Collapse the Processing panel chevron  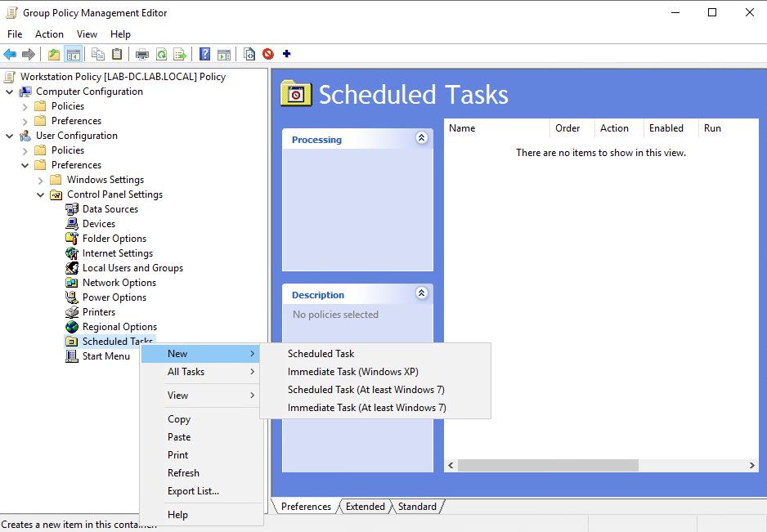pos(421,137)
